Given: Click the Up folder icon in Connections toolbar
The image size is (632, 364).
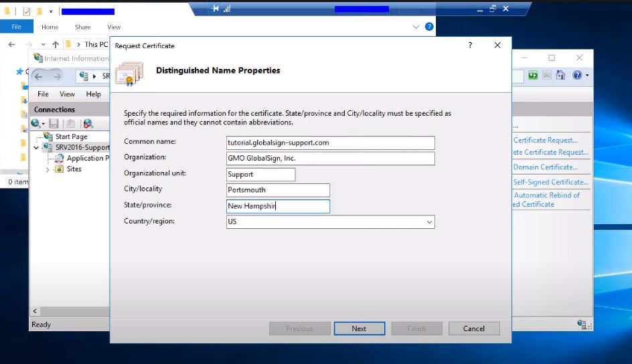Looking at the screenshot, I should pyautogui.click(x=70, y=124).
